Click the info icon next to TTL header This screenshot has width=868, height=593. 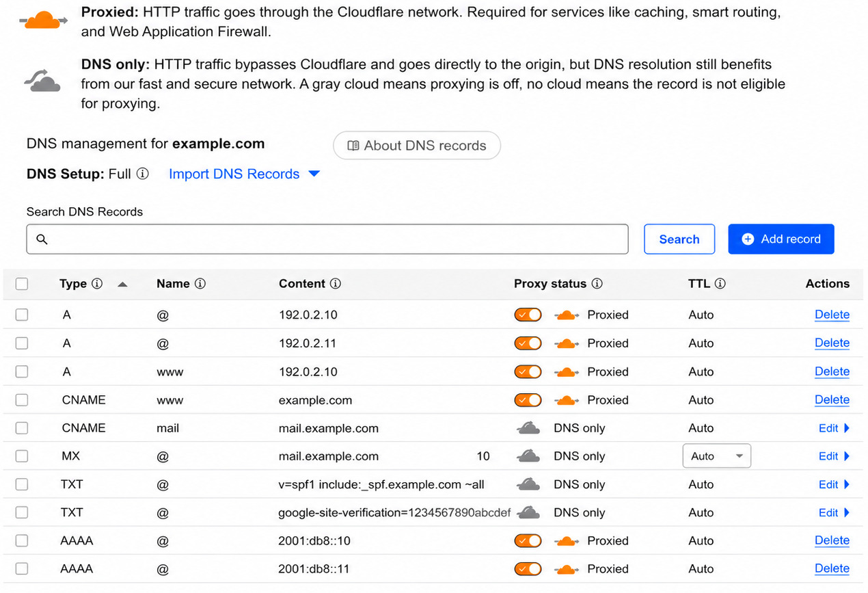[720, 284]
